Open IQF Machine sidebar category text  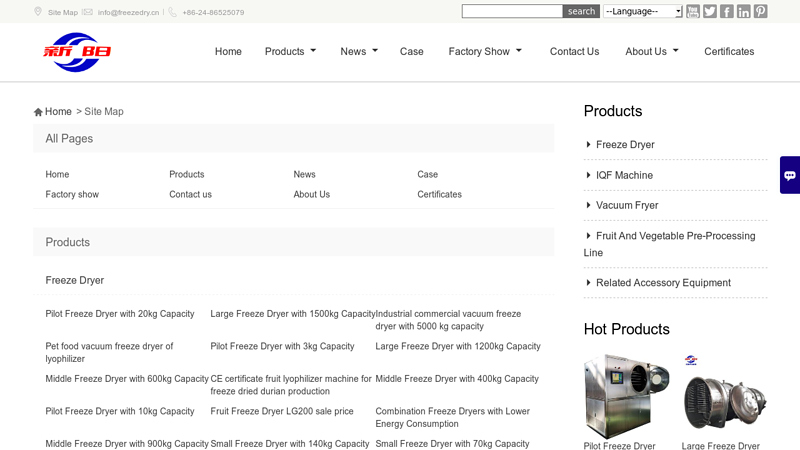(x=624, y=175)
